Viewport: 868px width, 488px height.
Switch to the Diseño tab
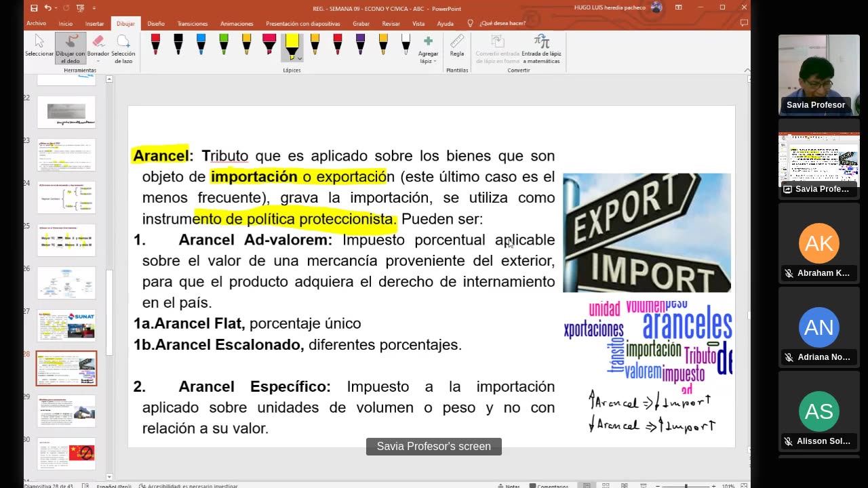156,23
